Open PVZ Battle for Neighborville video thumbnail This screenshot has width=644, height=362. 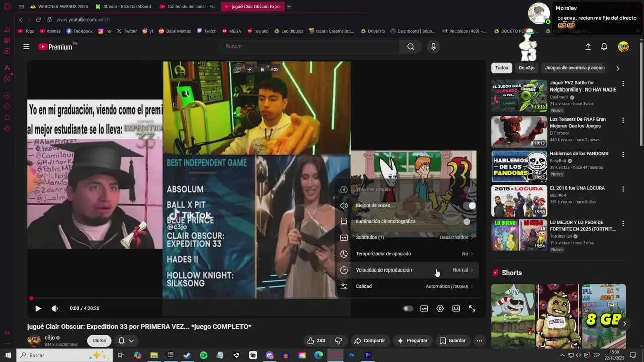pyautogui.click(x=519, y=96)
